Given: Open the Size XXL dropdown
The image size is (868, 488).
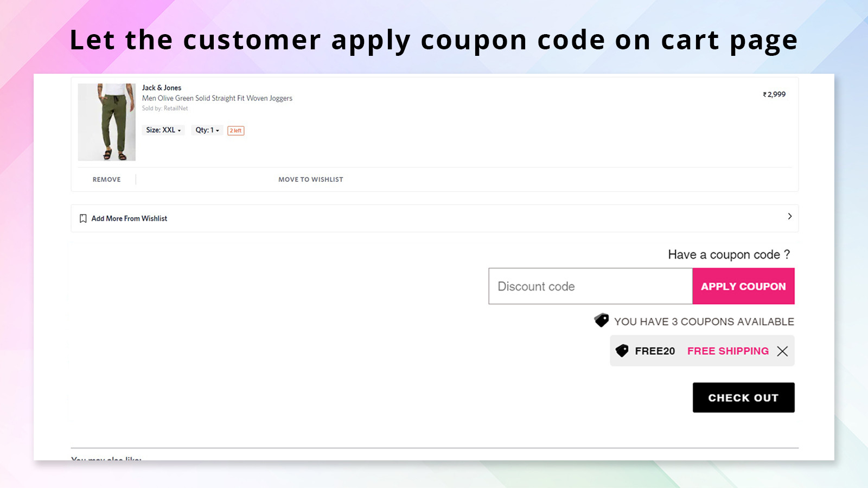Looking at the screenshot, I should [163, 130].
